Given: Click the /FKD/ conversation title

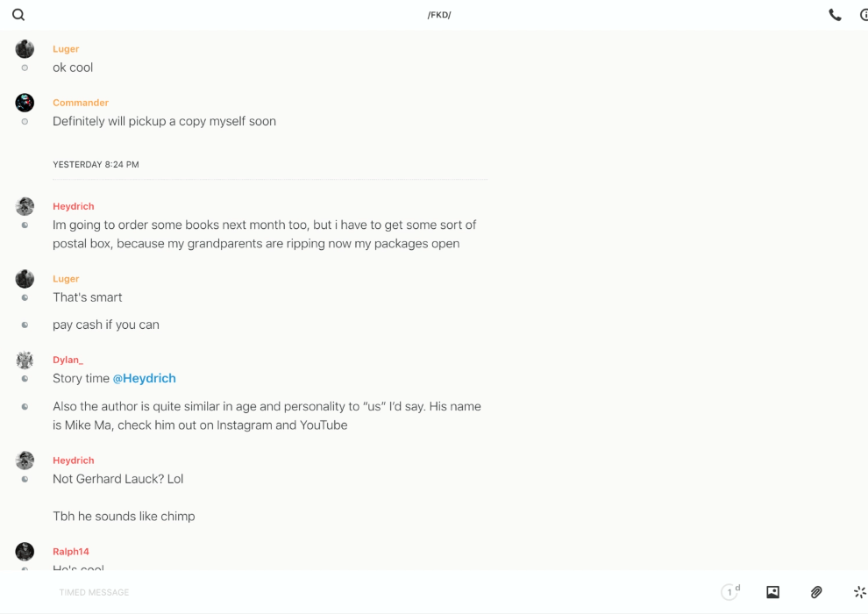Looking at the screenshot, I should 439,15.
